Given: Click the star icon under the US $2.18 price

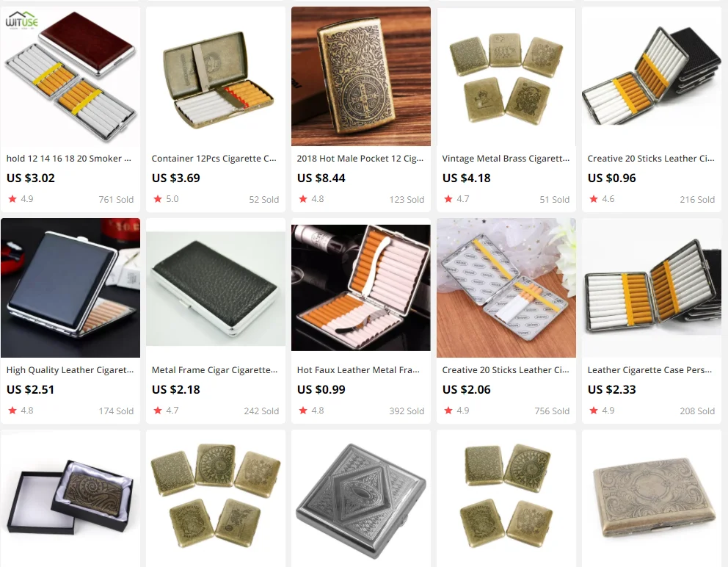Looking at the screenshot, I should (158, 411).
